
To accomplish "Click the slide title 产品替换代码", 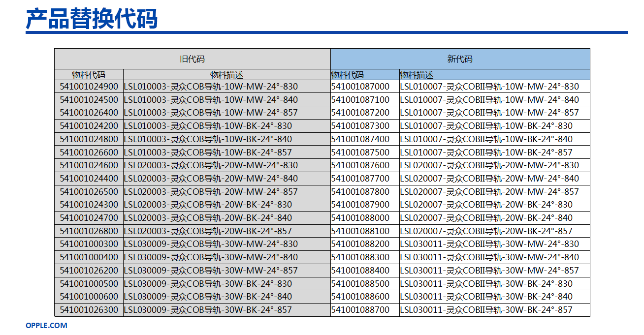I will [x=92, y=18].
